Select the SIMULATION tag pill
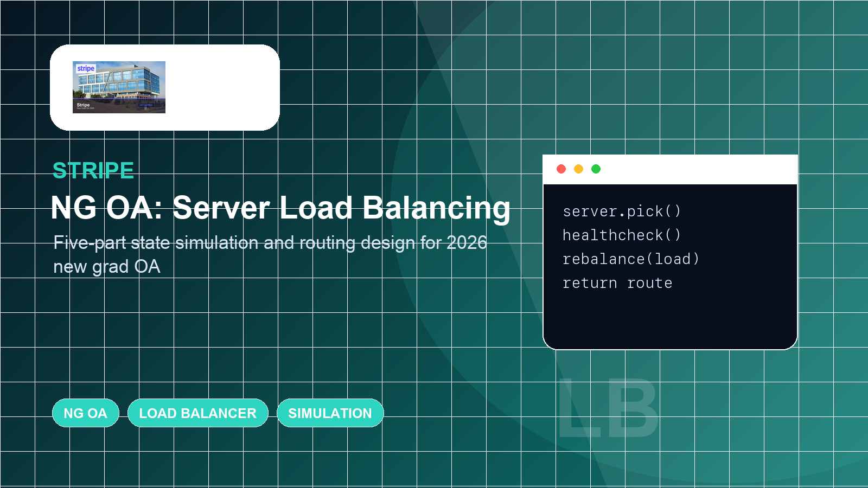This screenshot has height=488, width=868. (x=330, y=413)
